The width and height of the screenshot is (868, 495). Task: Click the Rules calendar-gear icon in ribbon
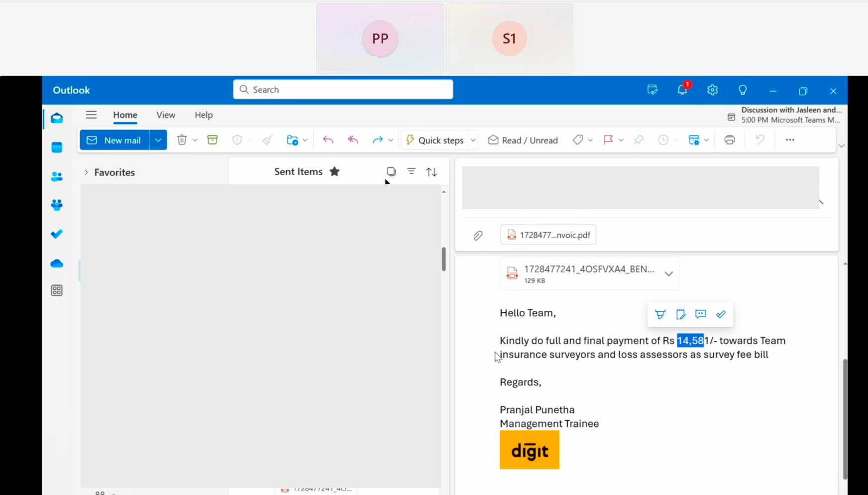(x=694, y=140)
